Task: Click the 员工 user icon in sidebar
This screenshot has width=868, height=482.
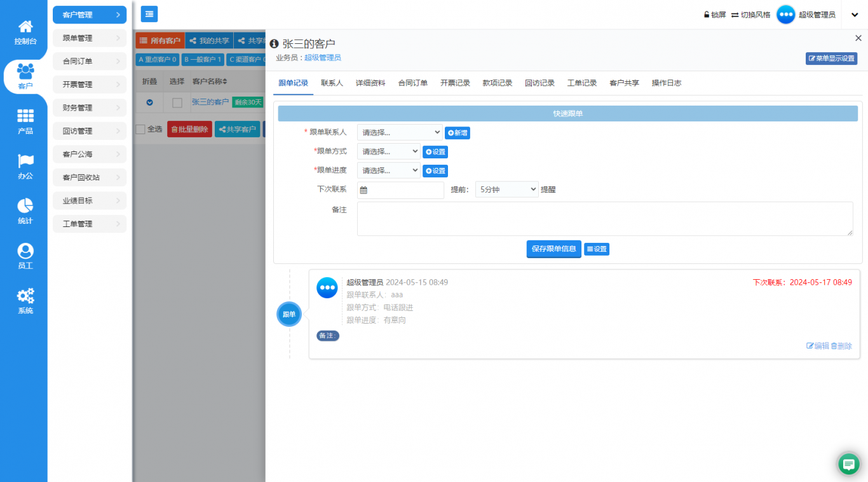Action: (x=25, y=251)
